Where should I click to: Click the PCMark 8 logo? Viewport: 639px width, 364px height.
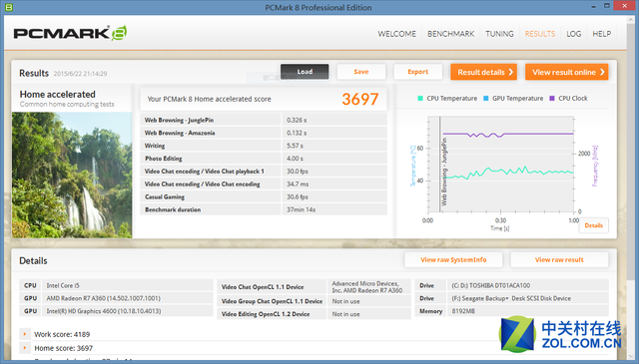tap(70, 33)
